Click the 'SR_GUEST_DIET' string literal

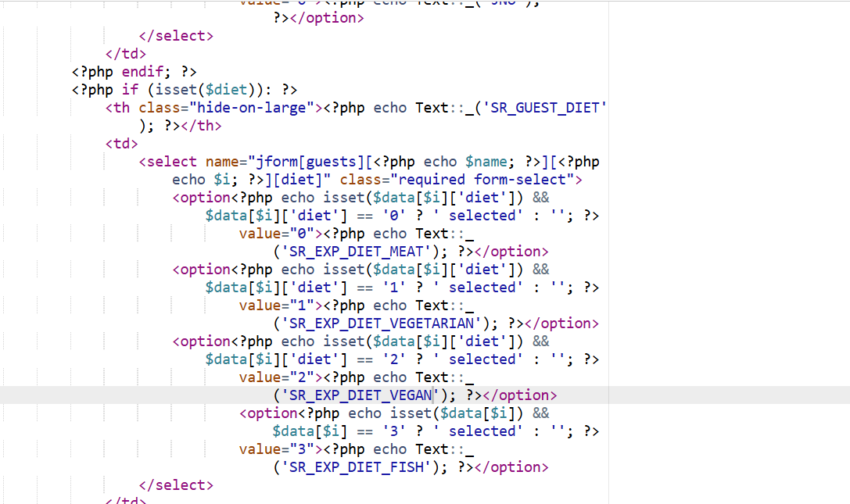(546, 108)
